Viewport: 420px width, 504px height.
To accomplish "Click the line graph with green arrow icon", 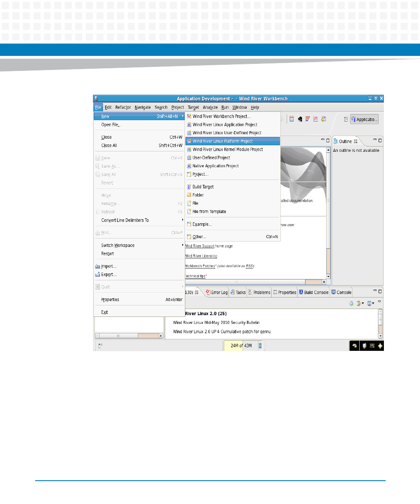I will tap(324, 119).
